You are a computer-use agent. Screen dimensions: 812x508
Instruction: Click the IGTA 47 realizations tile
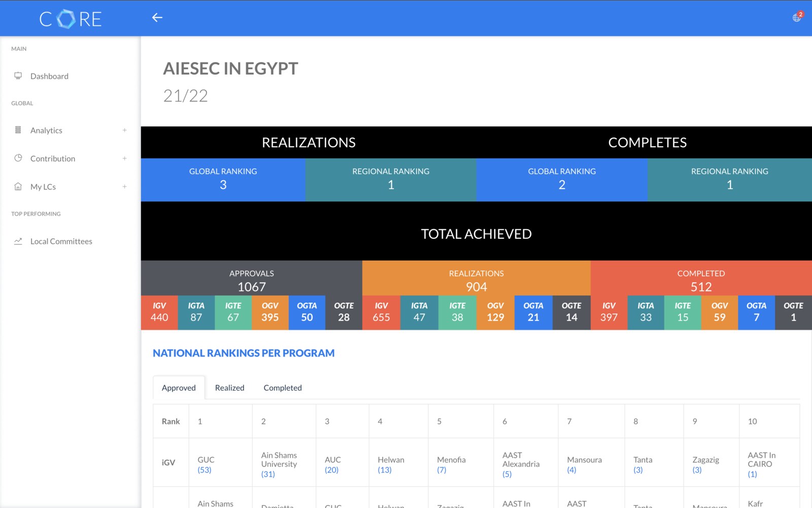419,312
